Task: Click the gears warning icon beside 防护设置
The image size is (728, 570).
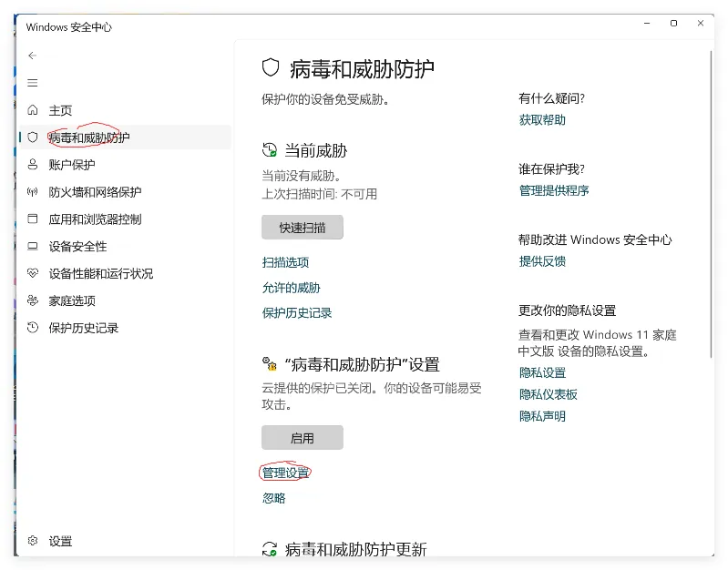Action: [270, 364]
